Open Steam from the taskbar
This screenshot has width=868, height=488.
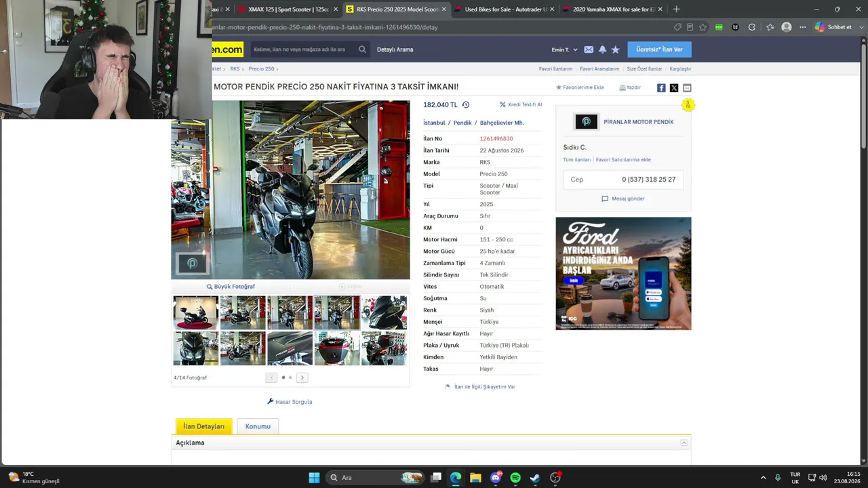click(535, 478)
